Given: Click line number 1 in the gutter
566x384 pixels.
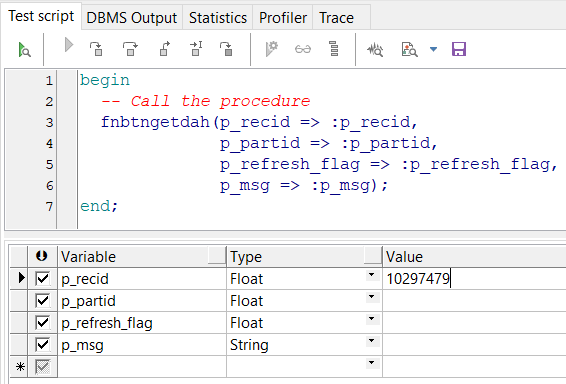Looking at the screenshot, I should tap(49, 80).
